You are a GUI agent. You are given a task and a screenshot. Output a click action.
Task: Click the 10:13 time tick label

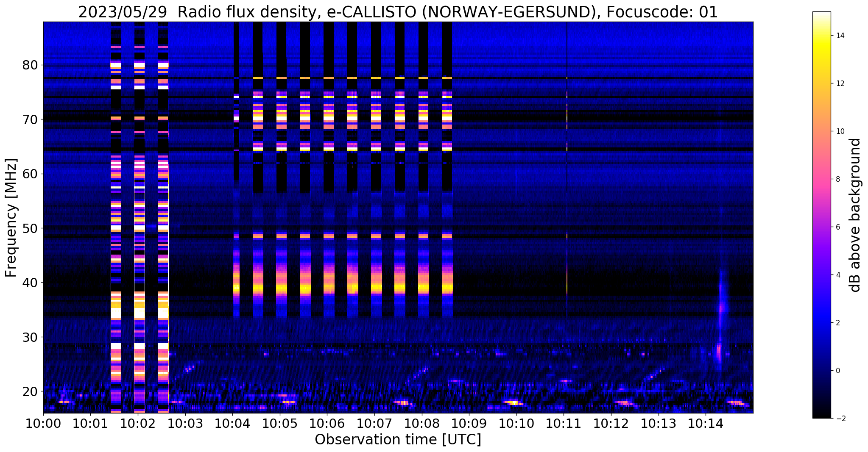click(658, 423)
